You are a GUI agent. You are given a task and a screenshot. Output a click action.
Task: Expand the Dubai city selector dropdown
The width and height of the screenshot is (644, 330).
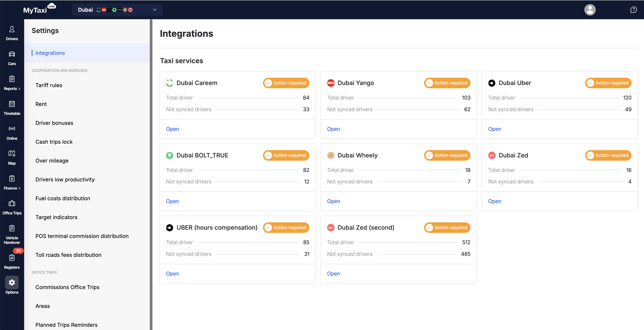117,10
